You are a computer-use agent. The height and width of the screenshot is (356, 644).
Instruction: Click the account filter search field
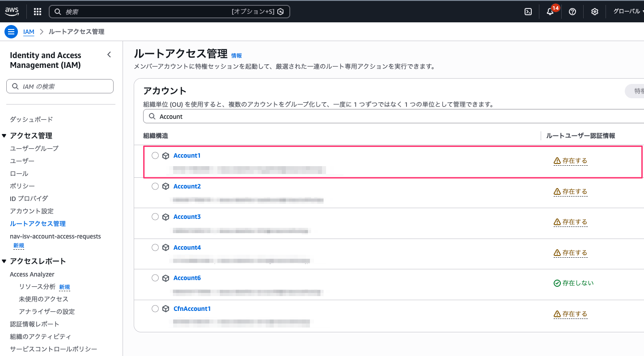[394, 117]
